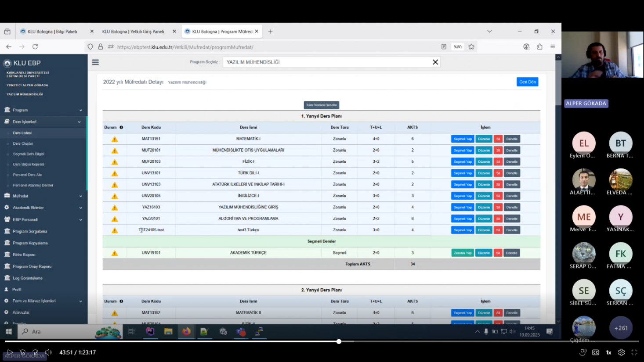Enter fullscreen in the video player
This screenshot has height=362, width=644.
pyautogui.click(x=634, y=352)
